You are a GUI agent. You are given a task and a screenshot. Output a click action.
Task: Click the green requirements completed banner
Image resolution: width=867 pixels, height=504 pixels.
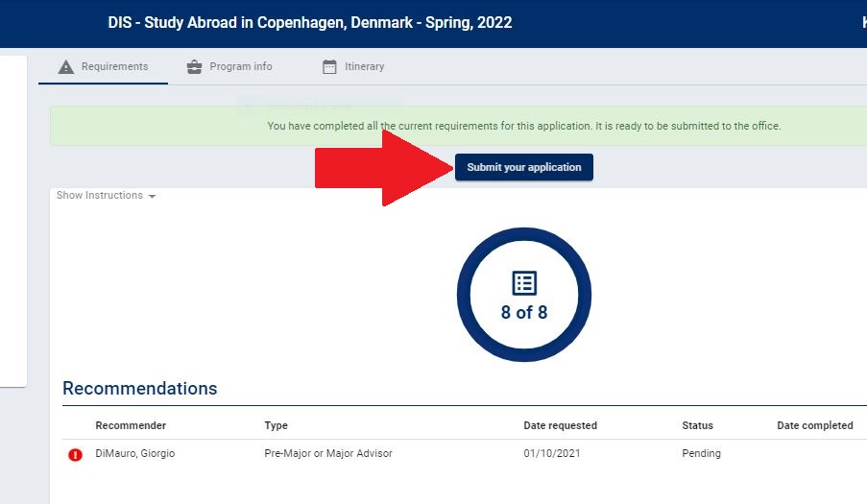[x=523, y=126]
